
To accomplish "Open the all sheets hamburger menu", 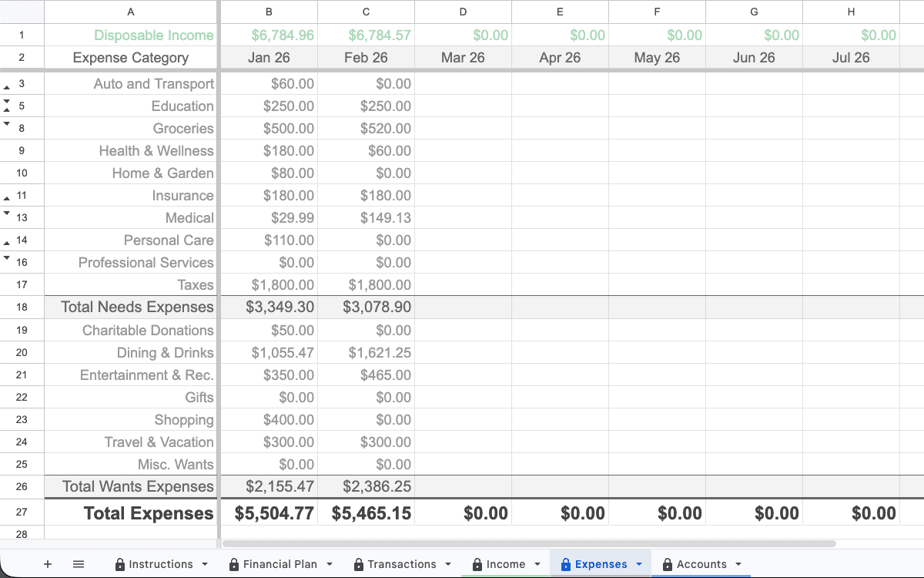I will click(x=78, y=563).
